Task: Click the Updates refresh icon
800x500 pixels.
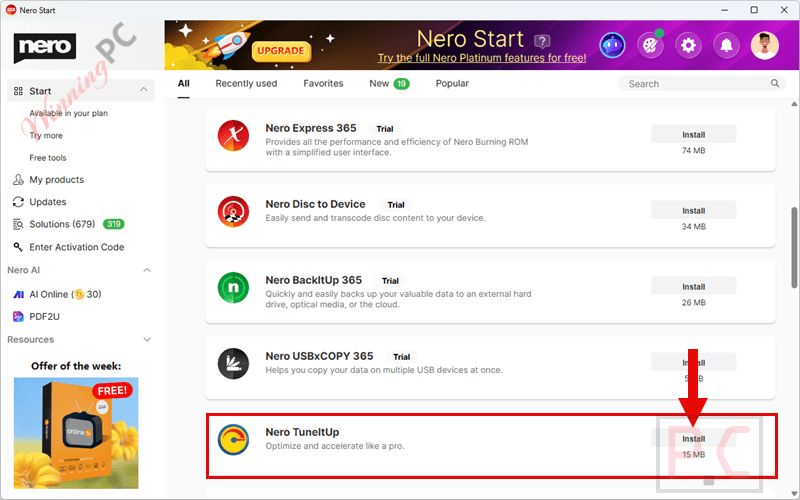Action: coord(18,202)
